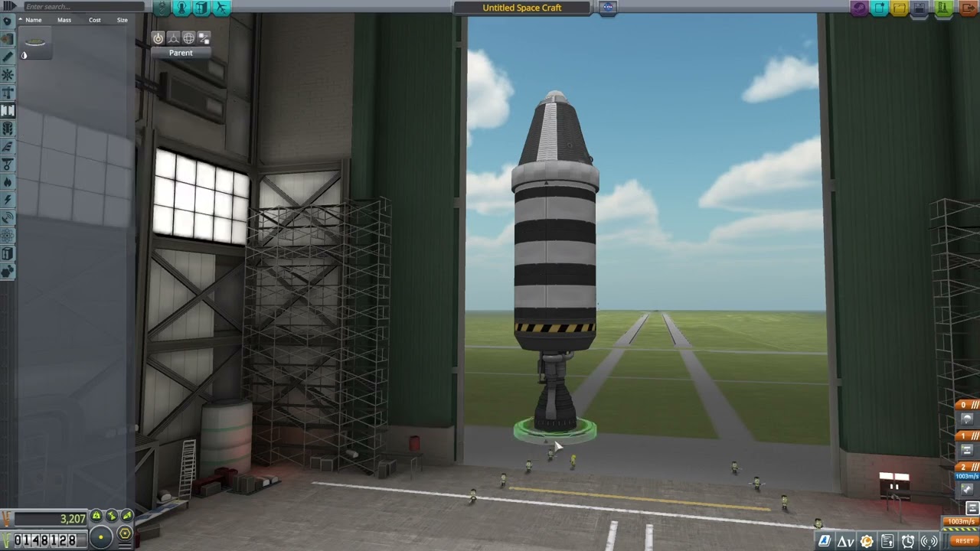This screenshot has height=551, width=980.
Task: Open the Communication parts category
Action: click(8, 218)
